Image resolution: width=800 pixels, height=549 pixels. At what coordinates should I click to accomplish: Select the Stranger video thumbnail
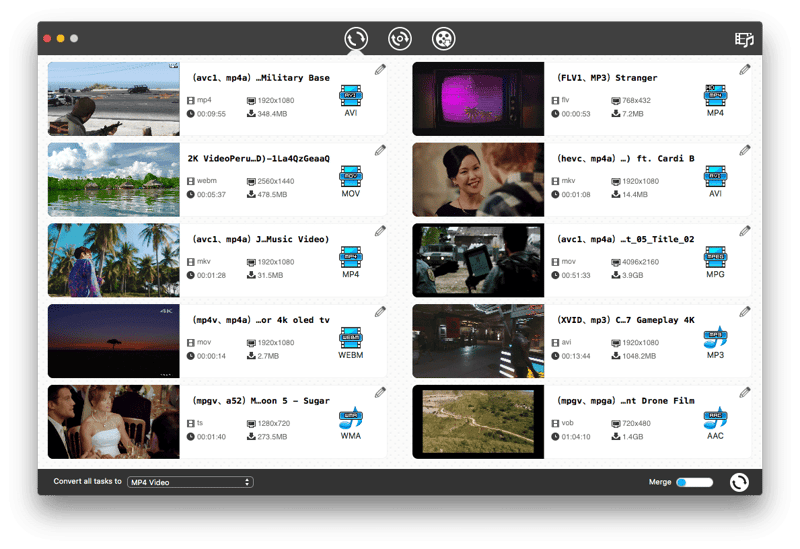[477, 99]
